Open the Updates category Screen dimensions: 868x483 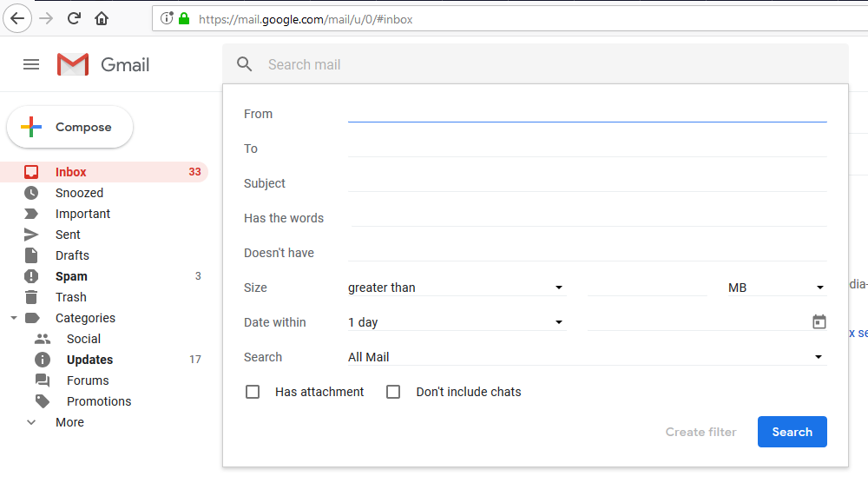[89, 360]
